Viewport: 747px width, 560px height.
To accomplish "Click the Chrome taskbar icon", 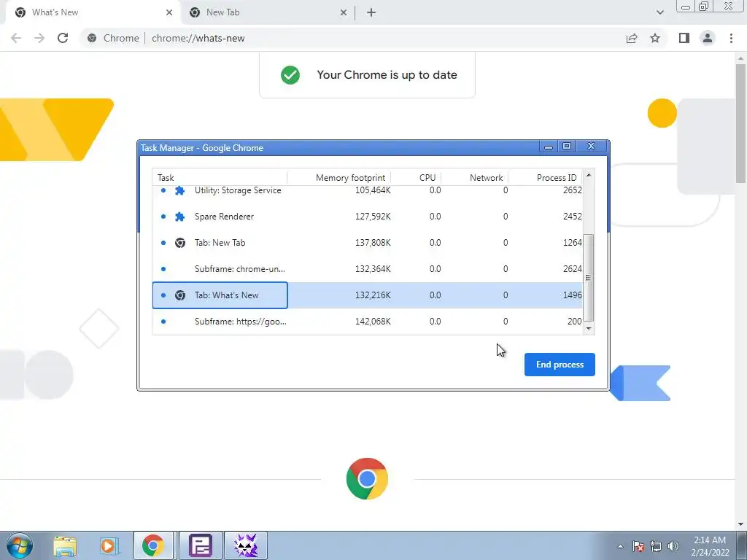I will click(152, 545).
